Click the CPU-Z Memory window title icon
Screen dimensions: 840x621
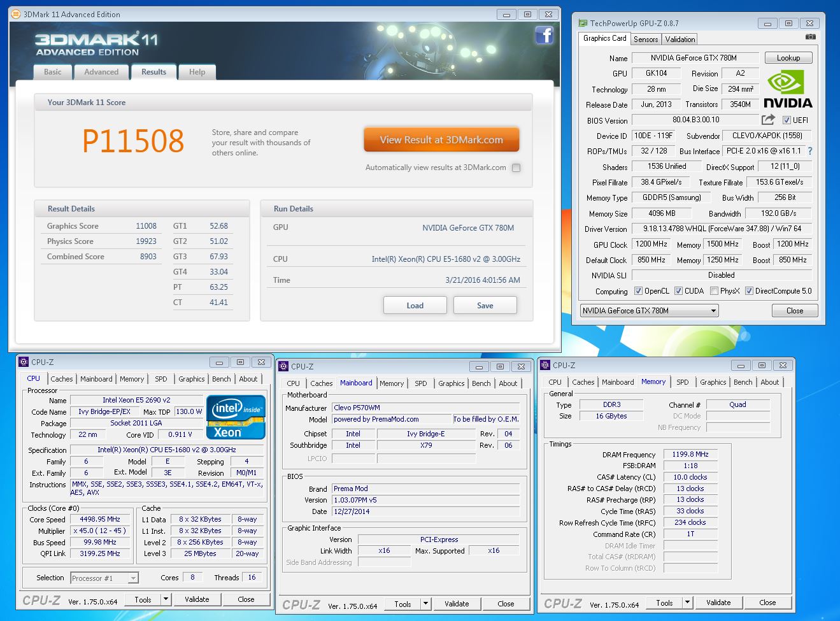pos(546,365)
